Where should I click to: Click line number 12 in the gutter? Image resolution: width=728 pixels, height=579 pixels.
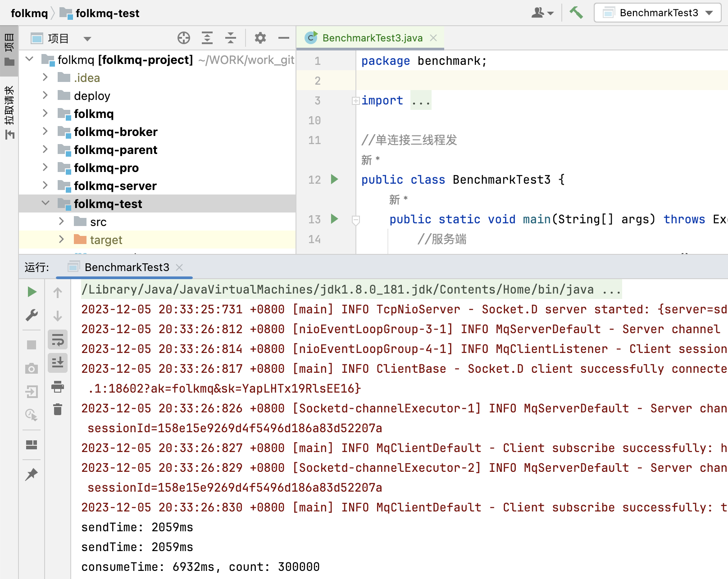pyautogui.click(x=314, y=180)
